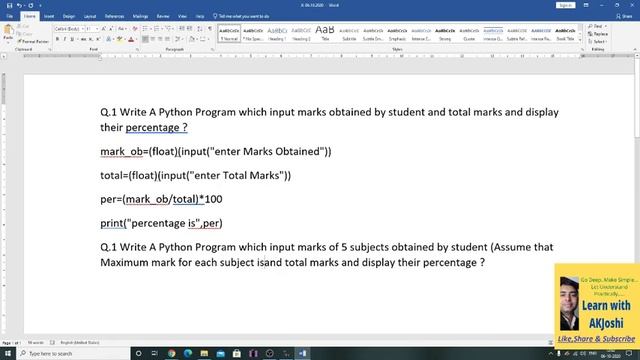Click the Undo arrow icon
Image resolution: width=640 pixels, height=360 pixels.
coord(19,5)
